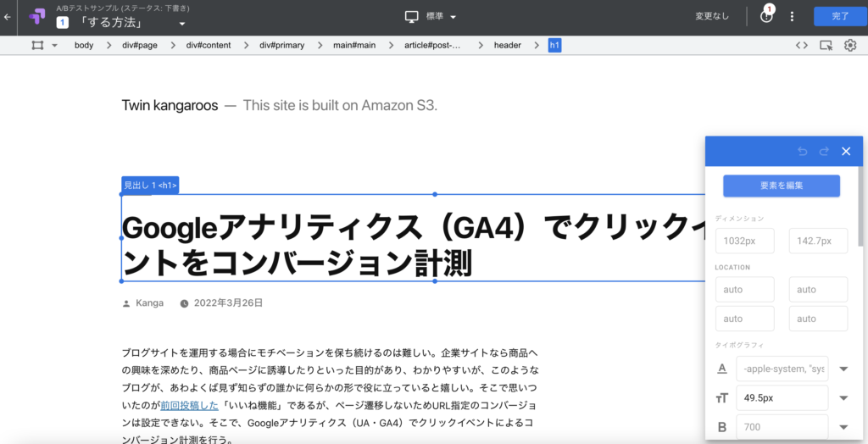
Task: Click the Google Optimize logo icon
Action: pyautogui.click(x=37, y=17)
